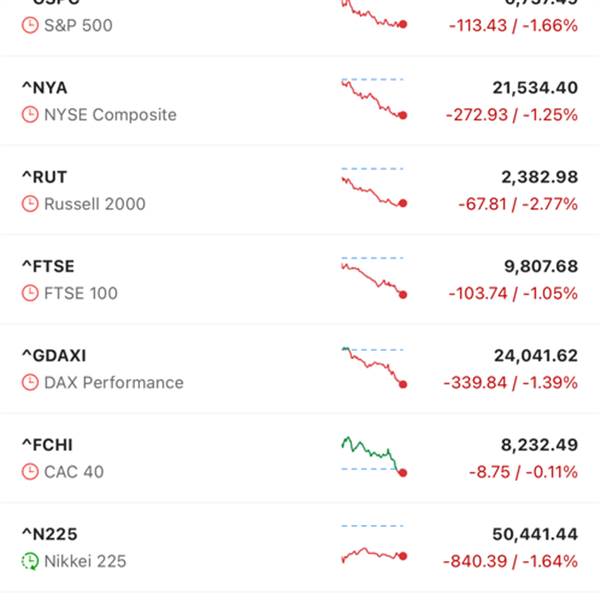Click the green clock icon beside Nikkei 225
Image resolution: width=600 pixels, height=600 pixels.
coord(29,561)
